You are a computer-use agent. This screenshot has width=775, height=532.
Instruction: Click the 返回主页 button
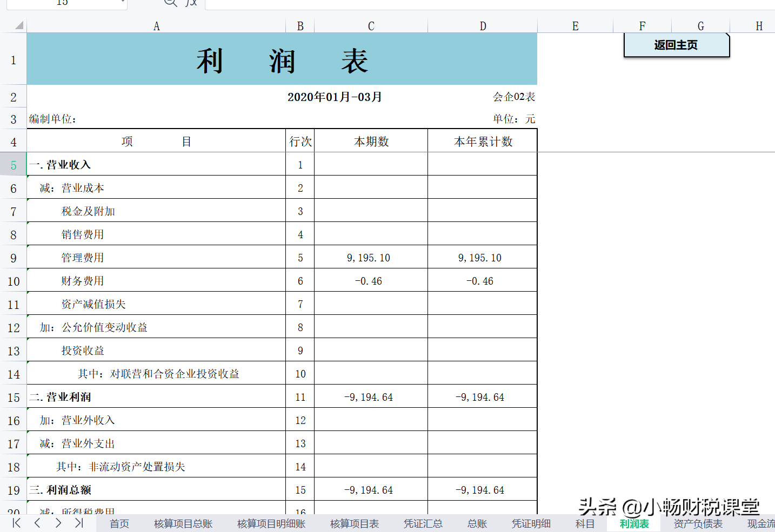pos(677,45)
